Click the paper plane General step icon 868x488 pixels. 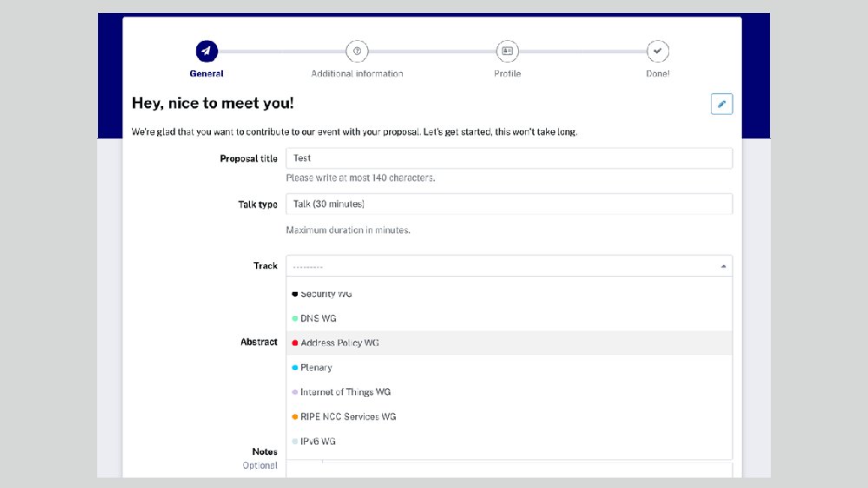click(x=207, y=51)
